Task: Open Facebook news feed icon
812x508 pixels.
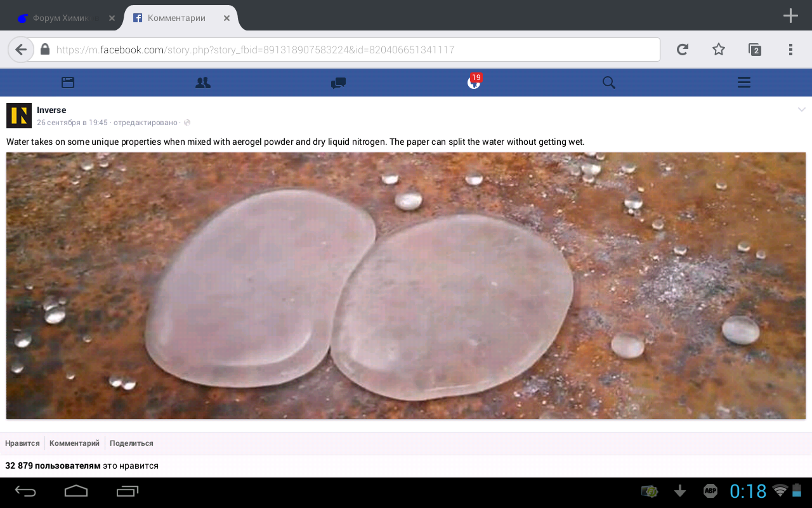Action: pyautogui.click(x=68, y=83)
